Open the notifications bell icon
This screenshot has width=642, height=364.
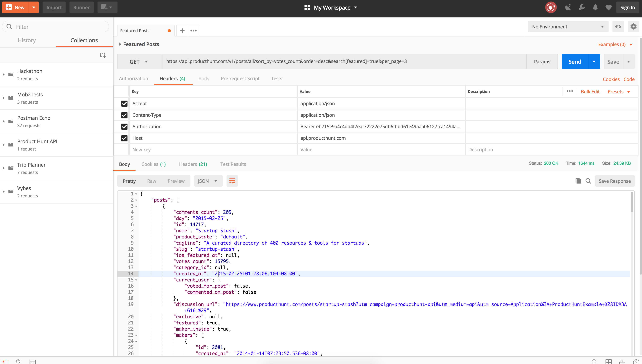pos(595,7)
